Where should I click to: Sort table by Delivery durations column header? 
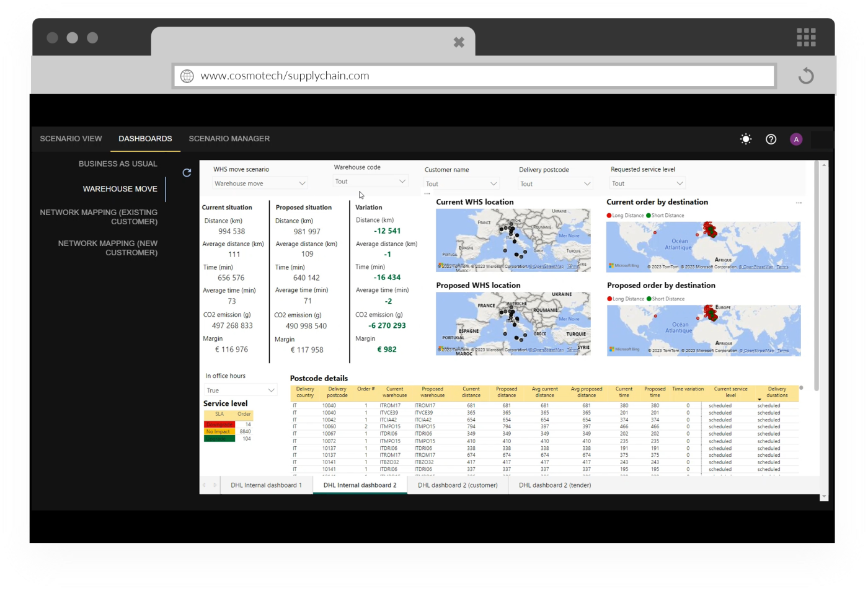coord(776,392)
